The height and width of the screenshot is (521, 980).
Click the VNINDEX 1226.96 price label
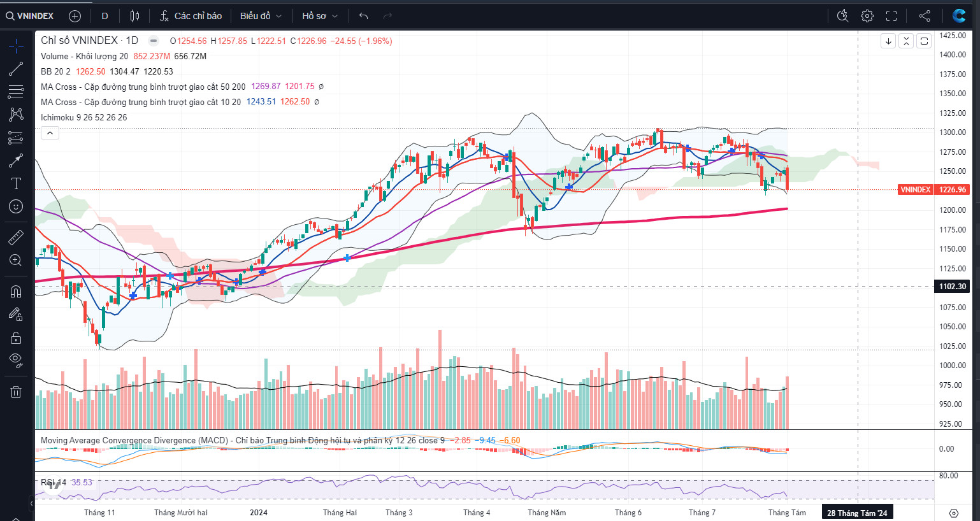click(933, 189)
